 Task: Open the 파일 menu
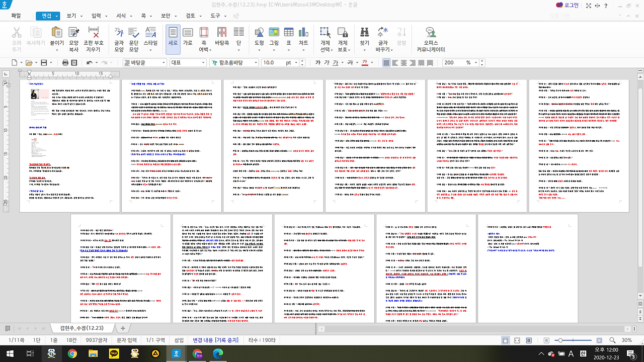point(16,16)
